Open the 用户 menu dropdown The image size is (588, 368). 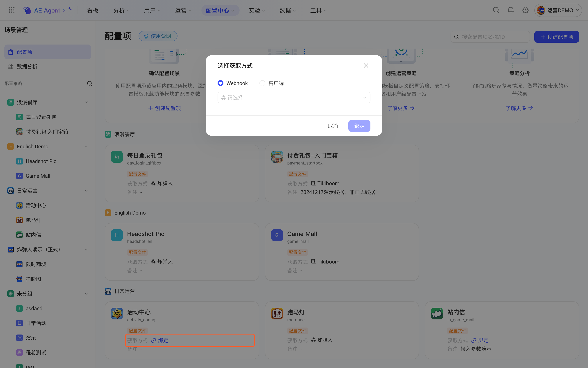[152, 10]
